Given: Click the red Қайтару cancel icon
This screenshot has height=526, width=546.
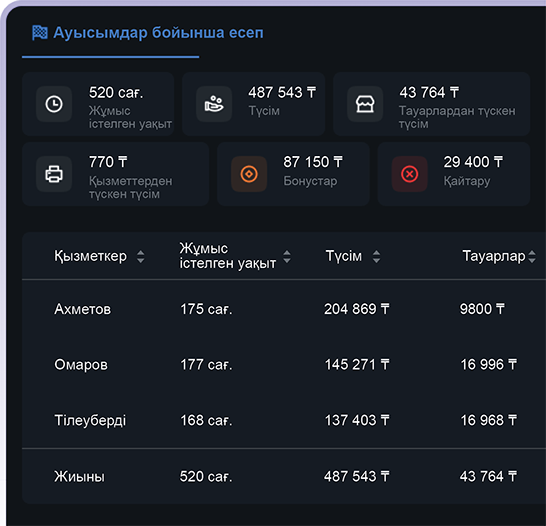Looking at the screenshot, I should [410, 174].
